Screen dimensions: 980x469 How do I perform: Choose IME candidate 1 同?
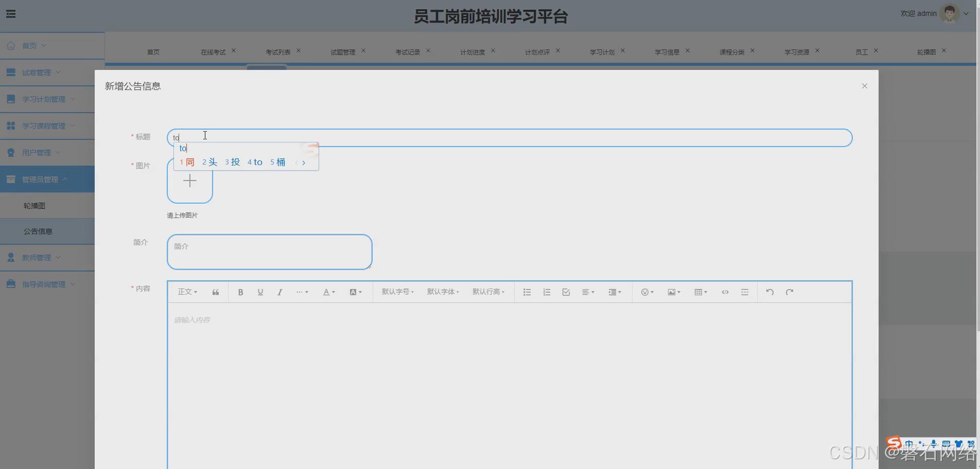[x=187, y=162]
